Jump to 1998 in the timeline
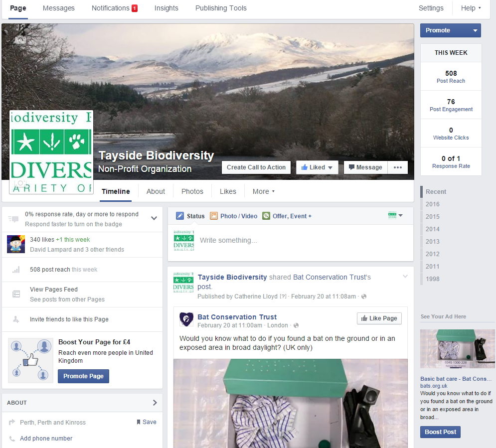 [x=432, y=279]
